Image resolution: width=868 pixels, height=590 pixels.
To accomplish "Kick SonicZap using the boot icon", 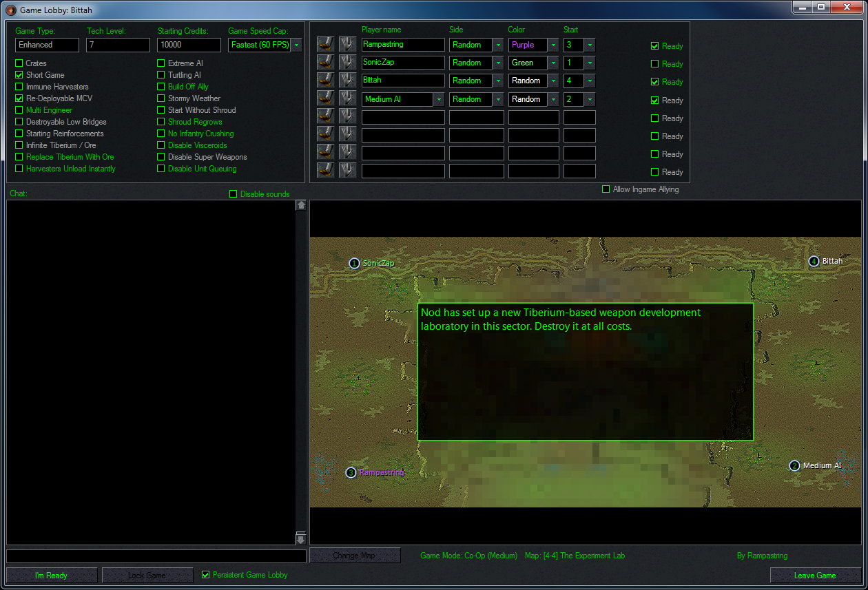I will pos(325,62).
